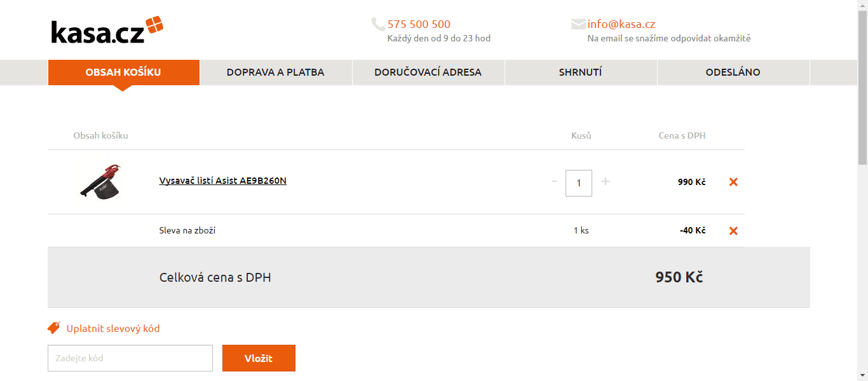
Task: Click the phone handset icon
Action: (x=378, y=24)
